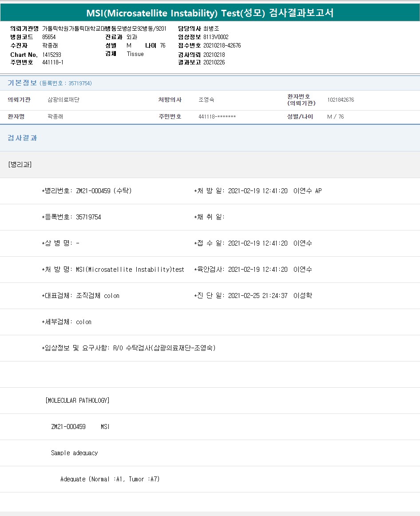Click the 진단일 timestamp 2021-02-25 21:24:37
This screenshot has width=420, height=516.
pyautogui.click(x=258, y=296)
